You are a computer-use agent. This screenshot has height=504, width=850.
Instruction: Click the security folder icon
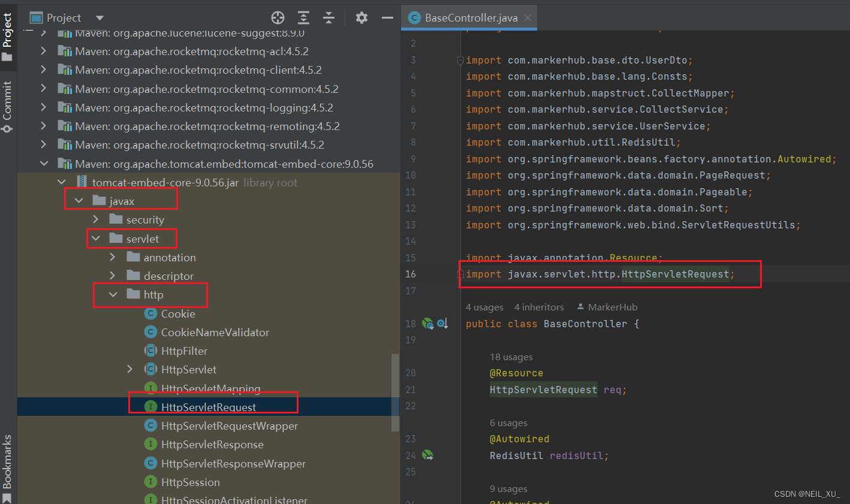(x=116, y=219)
